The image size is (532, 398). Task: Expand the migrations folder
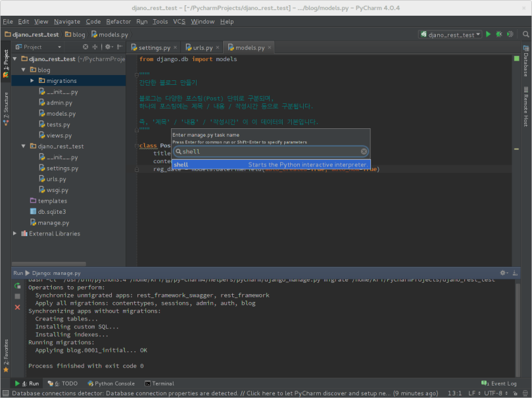[x=32, y=80]
